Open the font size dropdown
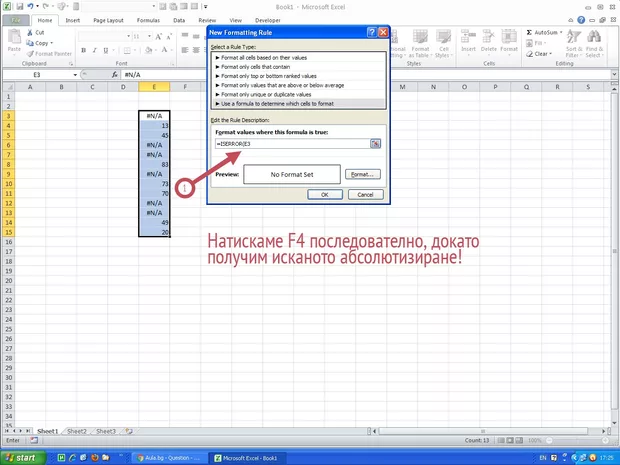 coord(149,36)
